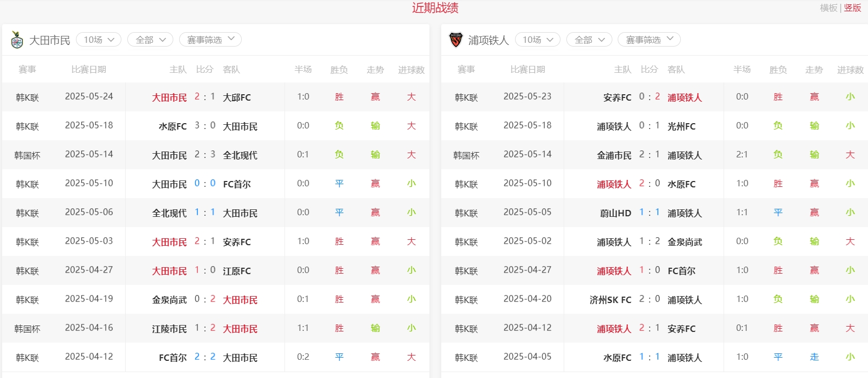Click 全北现代 in the 2025-05-14 cup match

[x=240, y=155]
